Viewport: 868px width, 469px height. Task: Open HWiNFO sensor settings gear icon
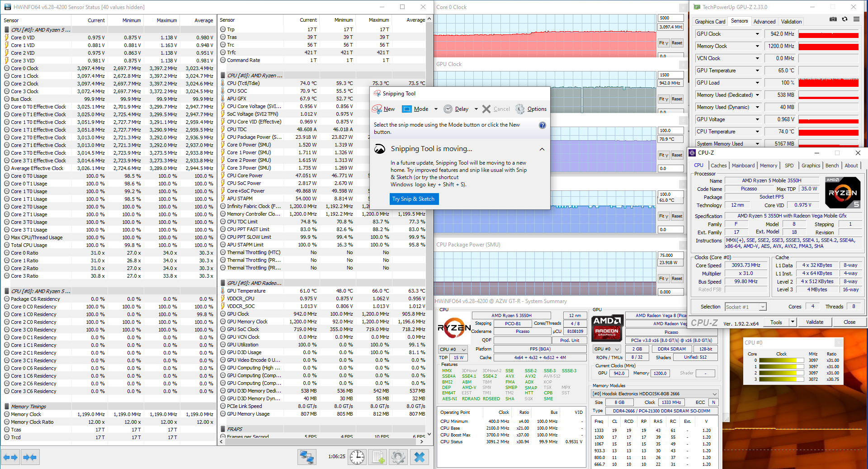[x=398, y=457]
